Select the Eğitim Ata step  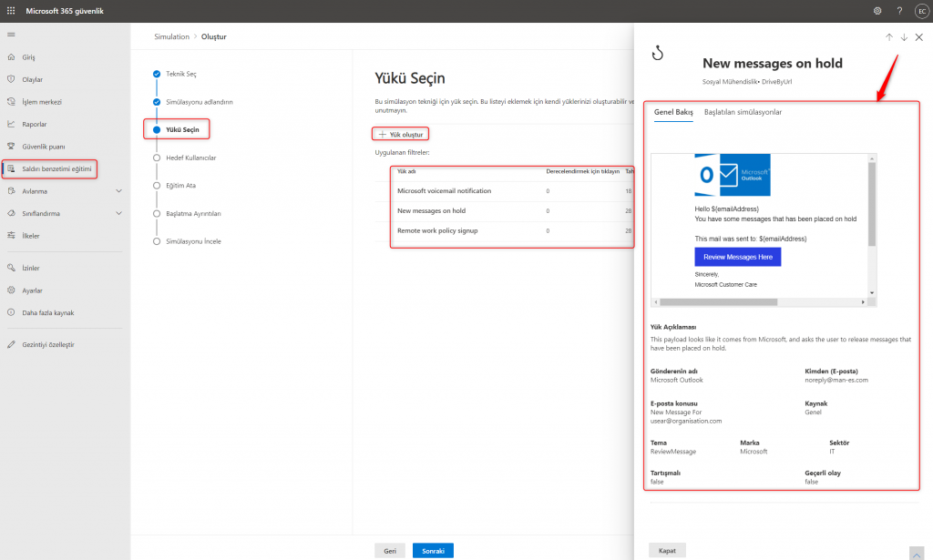point(180,185)
